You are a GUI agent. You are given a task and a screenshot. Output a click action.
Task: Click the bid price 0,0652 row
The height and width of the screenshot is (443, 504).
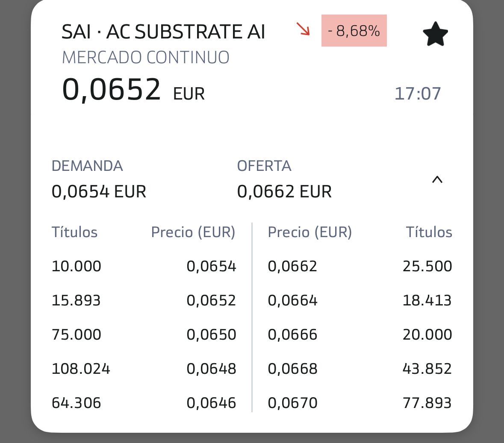[x=211, y=300]
